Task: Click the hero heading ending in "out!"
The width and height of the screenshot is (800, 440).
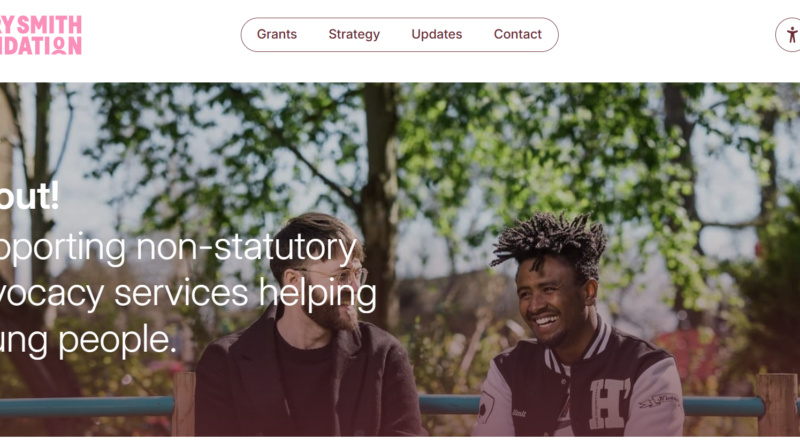Action: (29, 197)
